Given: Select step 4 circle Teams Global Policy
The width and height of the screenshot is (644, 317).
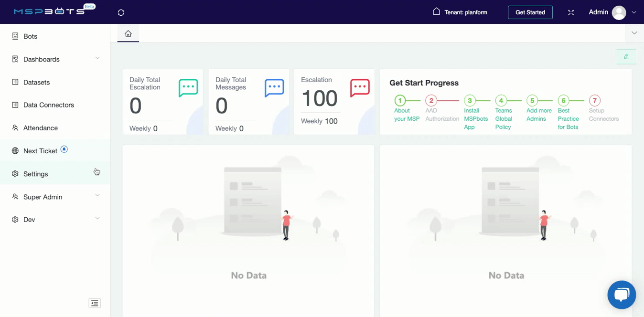Looking at the screenshot, I should [x=501, y=101].
